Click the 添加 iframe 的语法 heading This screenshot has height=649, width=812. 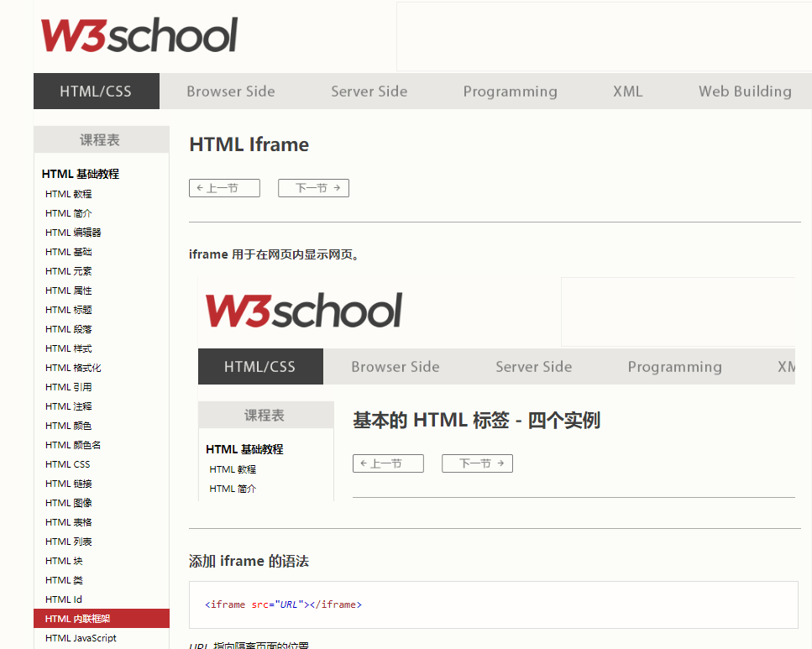[249, 561]
